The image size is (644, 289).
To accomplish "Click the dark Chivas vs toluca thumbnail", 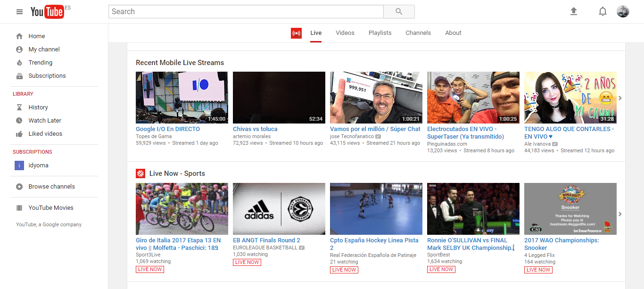I will (x=279, y=98).
